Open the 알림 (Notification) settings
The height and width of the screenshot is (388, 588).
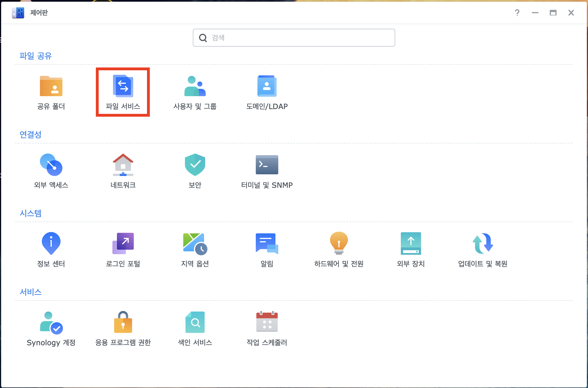tap(267, 244)
